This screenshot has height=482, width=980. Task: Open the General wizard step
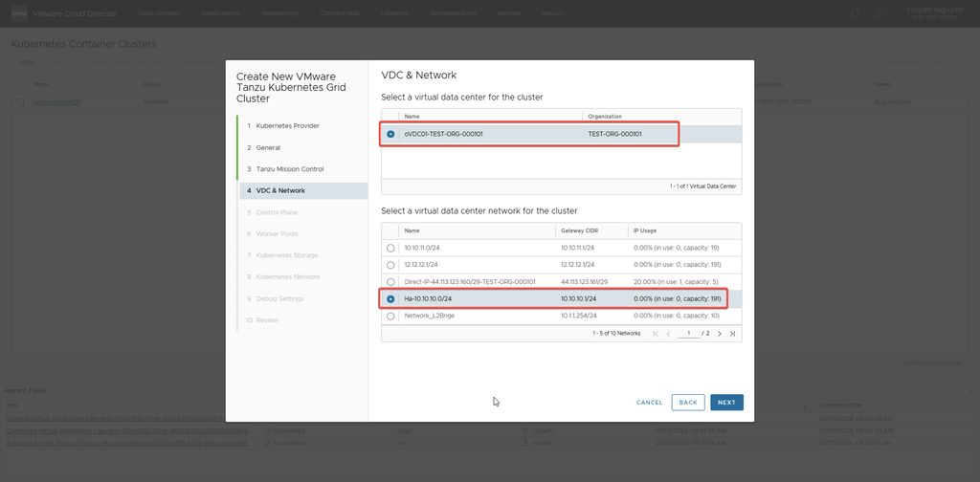[x=267, y=148]
